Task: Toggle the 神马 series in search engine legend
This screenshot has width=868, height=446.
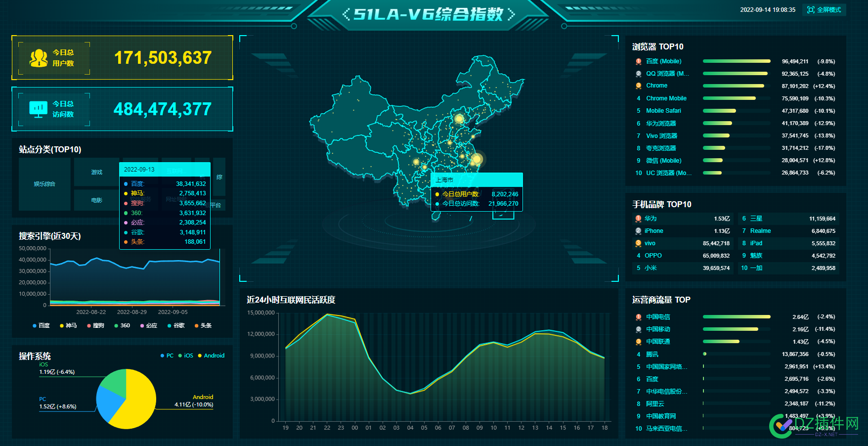Action: point(68,325)
